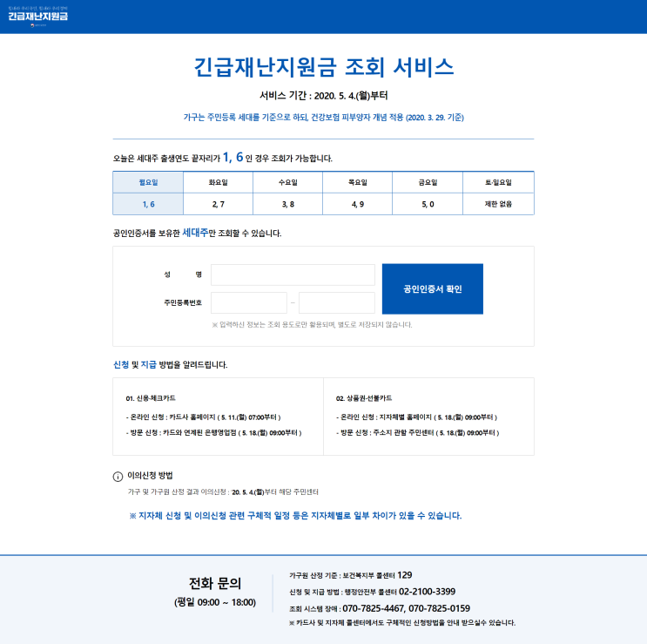647x644 pixels.
Task: Click the 성명 name input field
Action: click(293, 275)
